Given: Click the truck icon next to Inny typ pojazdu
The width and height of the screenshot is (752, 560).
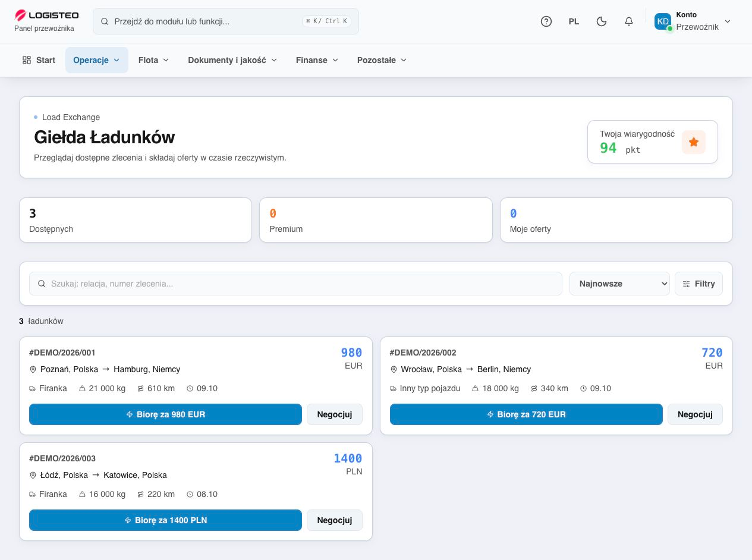Looking at the screenshot, I should 394,389.
